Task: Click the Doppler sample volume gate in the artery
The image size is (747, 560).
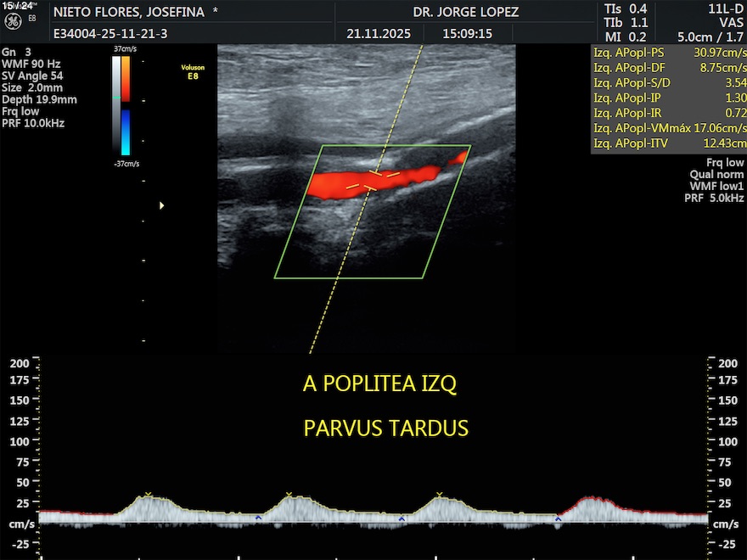Action: (x=371, y=181)
